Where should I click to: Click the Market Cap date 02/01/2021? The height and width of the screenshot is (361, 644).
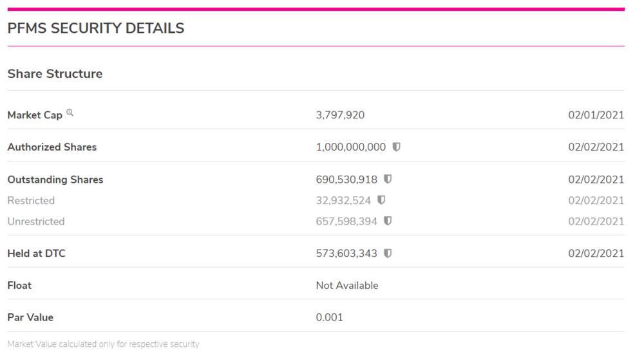pos(596,115)
